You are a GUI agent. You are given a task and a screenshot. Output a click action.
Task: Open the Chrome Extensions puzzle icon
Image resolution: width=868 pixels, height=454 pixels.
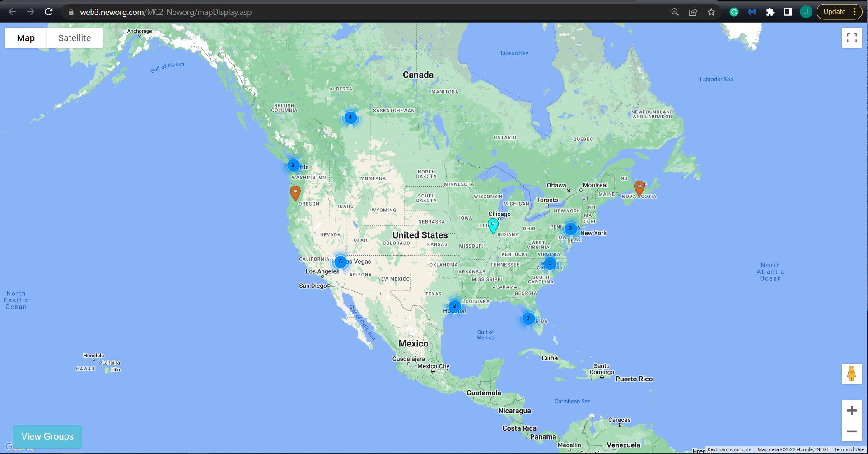(770, 12)
